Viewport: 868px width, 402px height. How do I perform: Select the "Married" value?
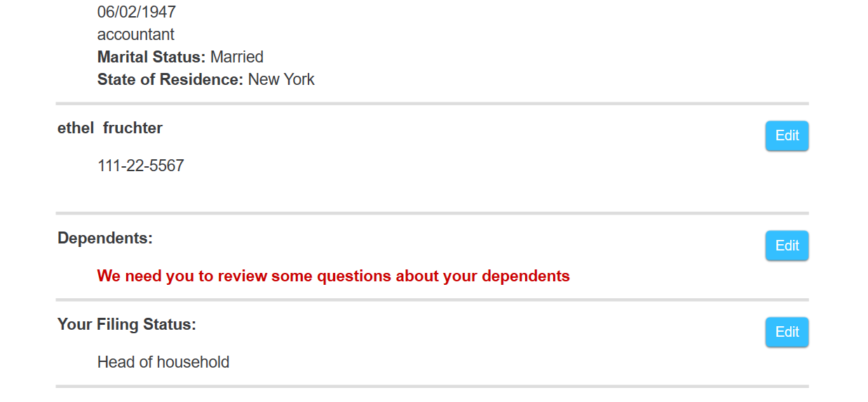click(x=237, y=57)
